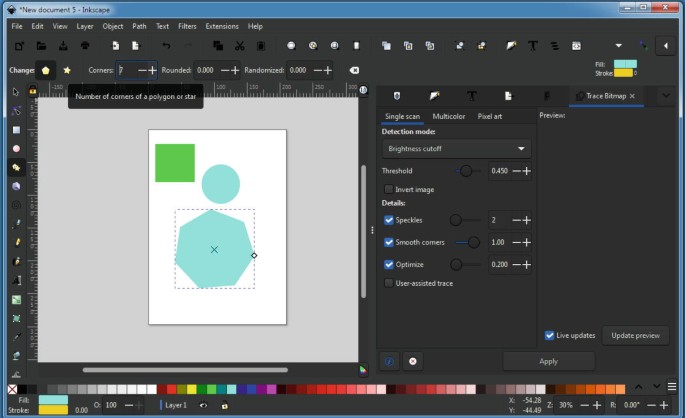This screenshot has width=685, height=418.
Task: Select the Spiral tool
Action: [16, 205]
